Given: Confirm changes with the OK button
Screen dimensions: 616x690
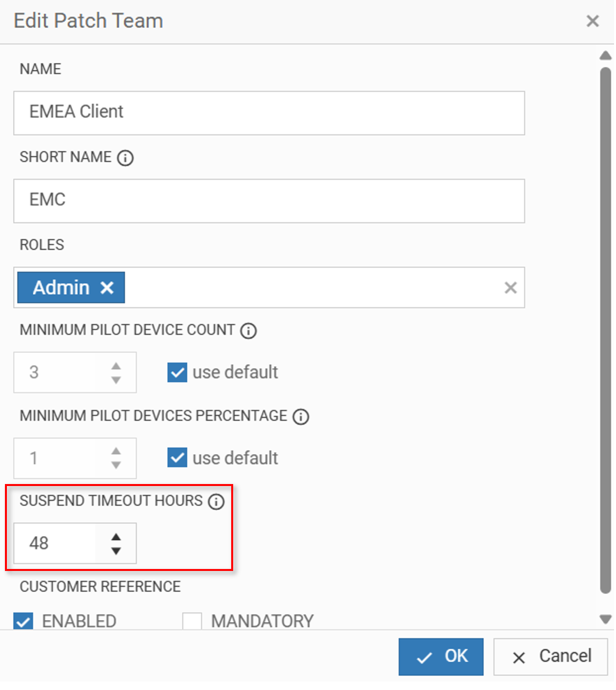Looking at the screenshot, I should [441, 656].
